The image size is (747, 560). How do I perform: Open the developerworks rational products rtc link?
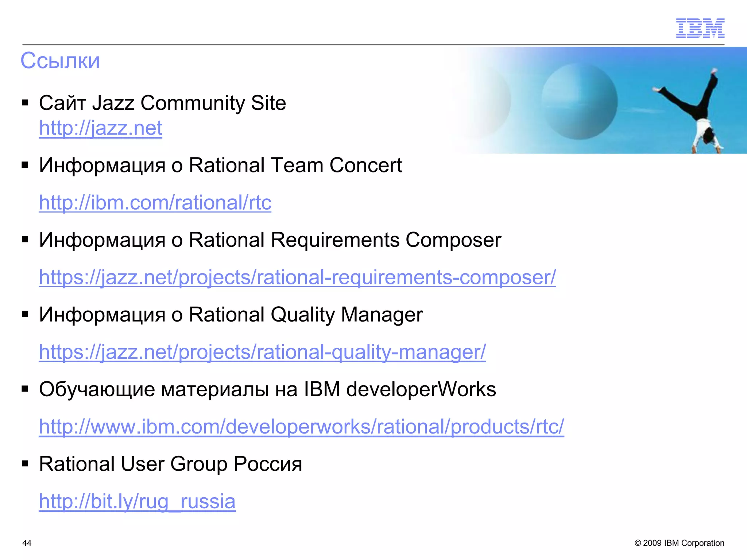click(302, 426)
